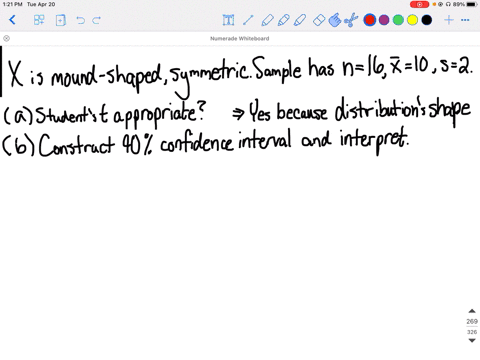The image size is (480, 360).
Task: Tap the plus icon to insert content
Action: pyautogui.click(x=449, y=20)
